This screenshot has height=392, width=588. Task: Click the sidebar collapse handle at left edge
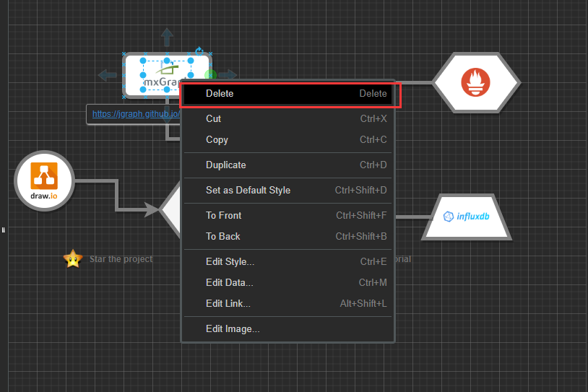click(4, 230)
